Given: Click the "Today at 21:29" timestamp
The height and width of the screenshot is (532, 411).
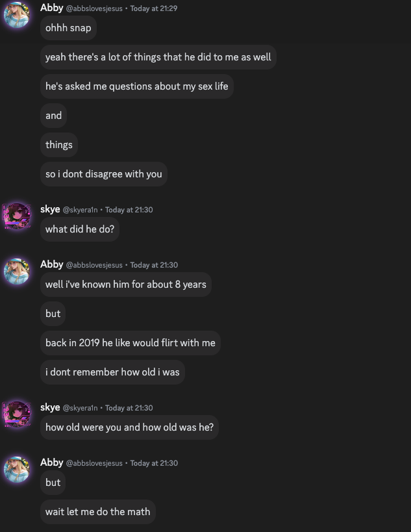Looking at the screenshot, I should pos(154,8).
